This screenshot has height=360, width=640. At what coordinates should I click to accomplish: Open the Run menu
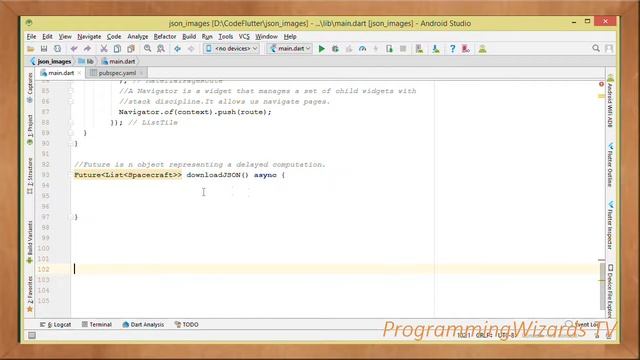coord(207,36)
